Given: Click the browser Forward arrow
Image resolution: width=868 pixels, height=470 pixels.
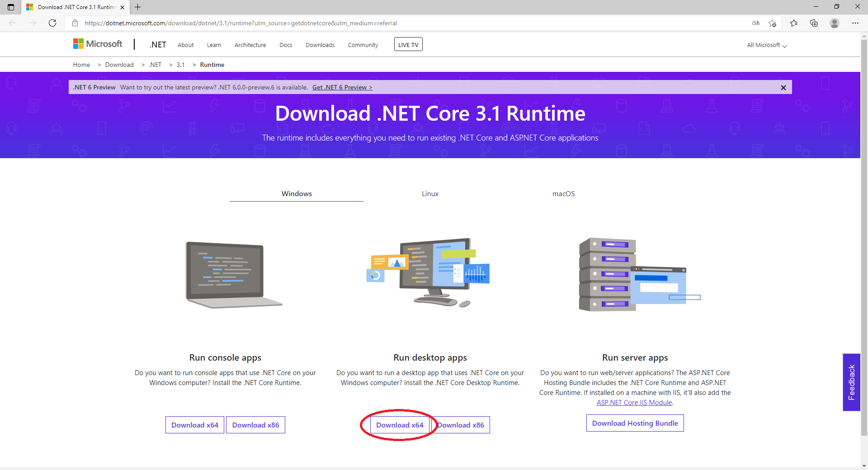Looking at the screenshot, I should click(33, 23).
